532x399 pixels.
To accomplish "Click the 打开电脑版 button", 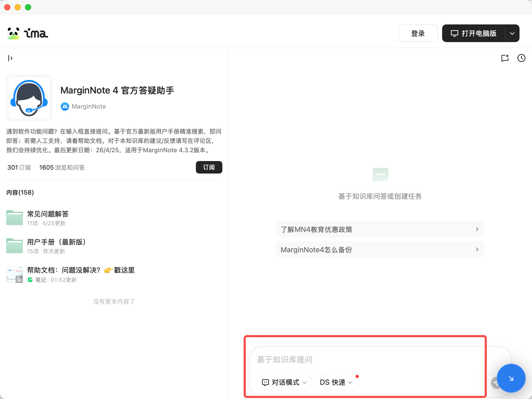I will click(x=474, y=34).
